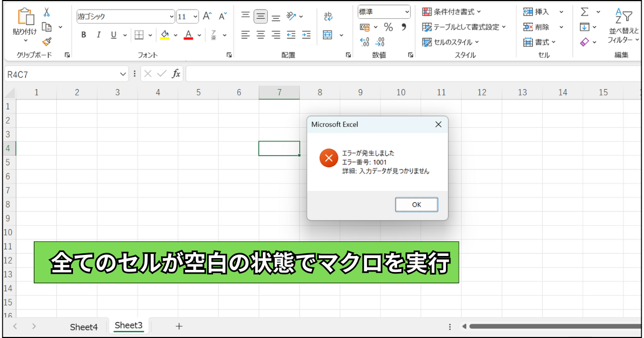This screenshot has width=644, height=338.
Task: Click the horizontal scrollbar left arrow
Action: point(465,326)
